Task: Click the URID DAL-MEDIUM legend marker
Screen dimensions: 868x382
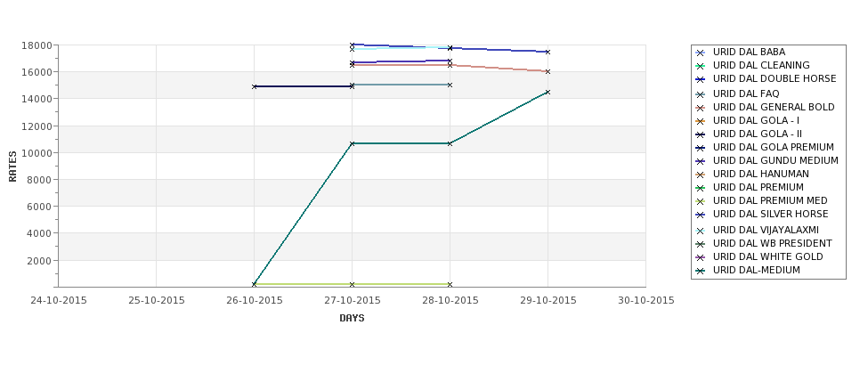Action: coord(701,271)
